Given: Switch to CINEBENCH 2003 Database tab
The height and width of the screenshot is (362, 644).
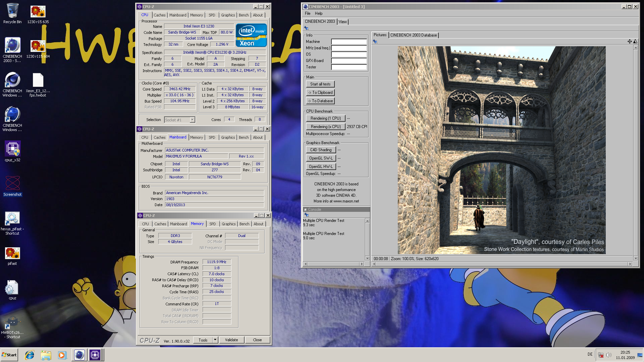Looking at the screenshot, I should pos(414,35).
